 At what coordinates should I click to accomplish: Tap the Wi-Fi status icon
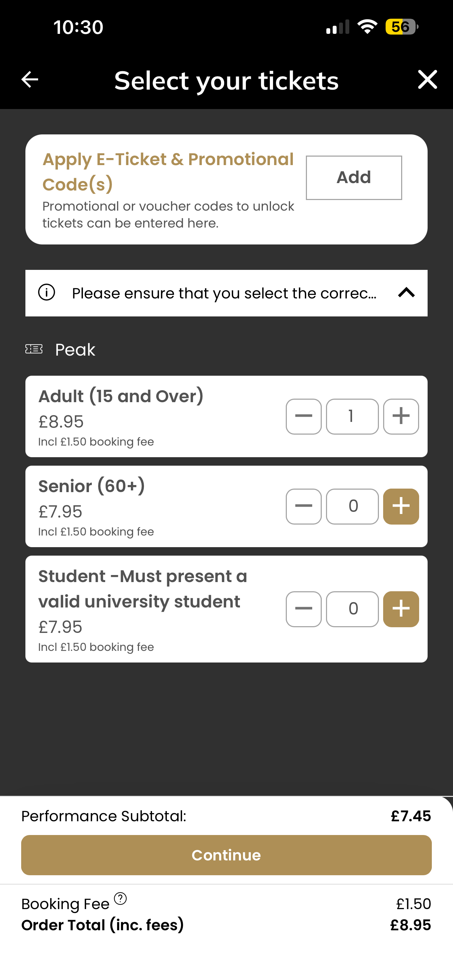[367, 26]
